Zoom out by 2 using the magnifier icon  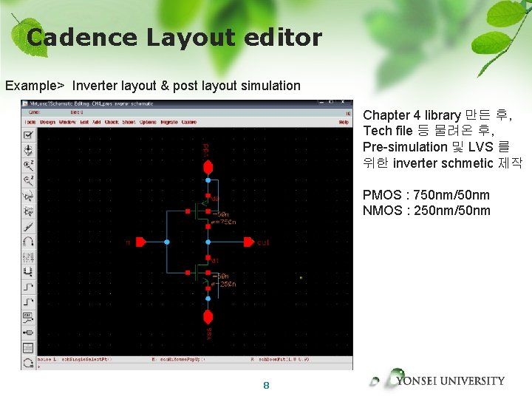coord(28,180)
